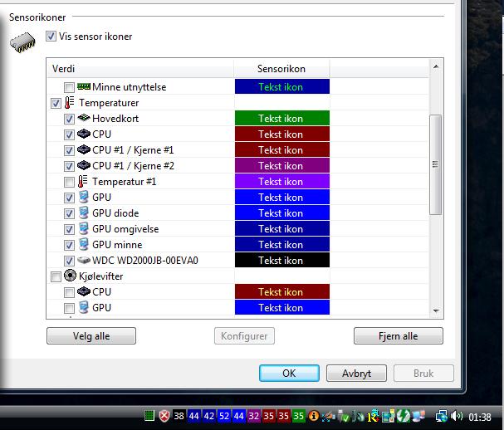Click the purple tray sensor icon showing 32

tap(253, 416)
